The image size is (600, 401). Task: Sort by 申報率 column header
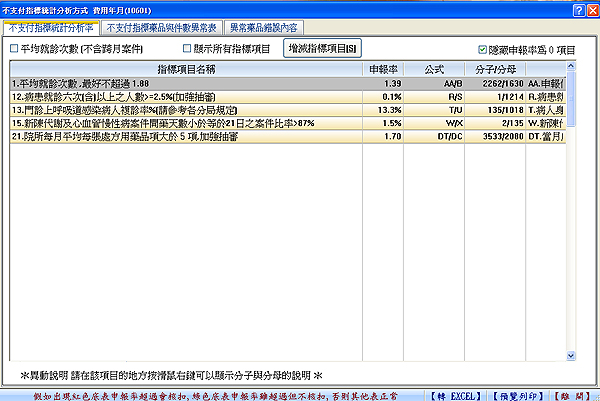pos(385,70)
